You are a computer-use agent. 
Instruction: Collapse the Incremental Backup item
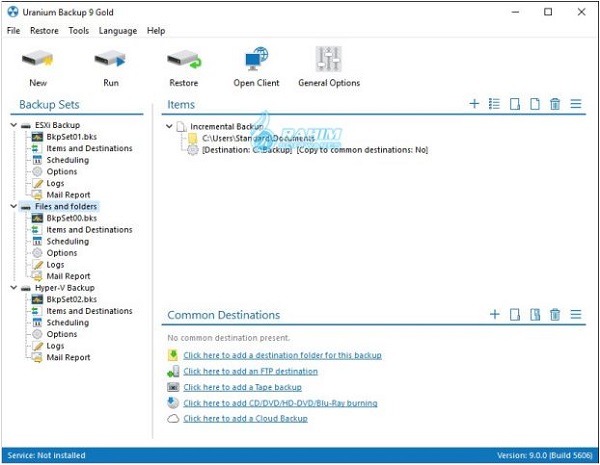(x=170, y=127)
